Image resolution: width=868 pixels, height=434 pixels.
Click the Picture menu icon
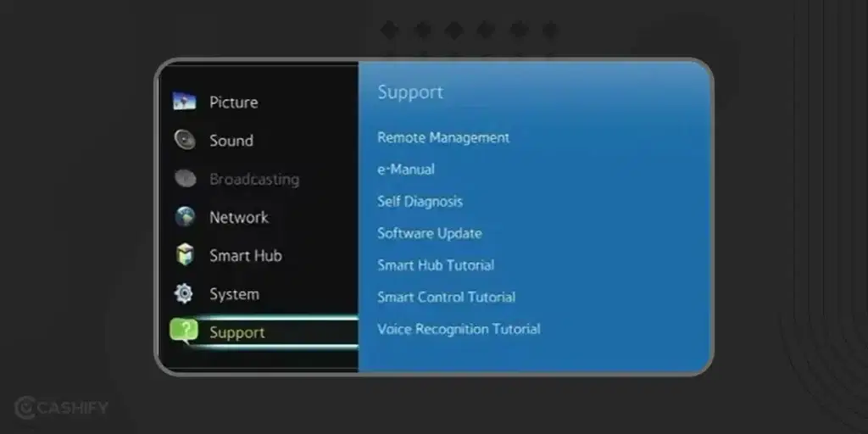pyautogui.click(x=184, y=102)
